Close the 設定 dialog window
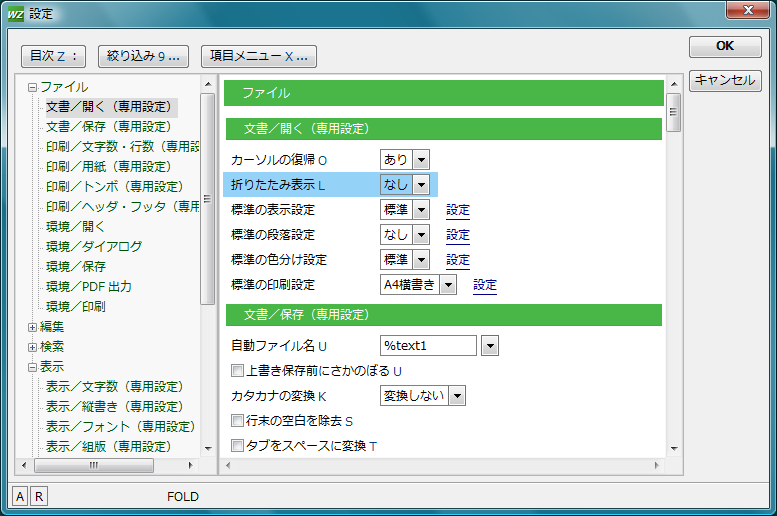 point(748,10)
